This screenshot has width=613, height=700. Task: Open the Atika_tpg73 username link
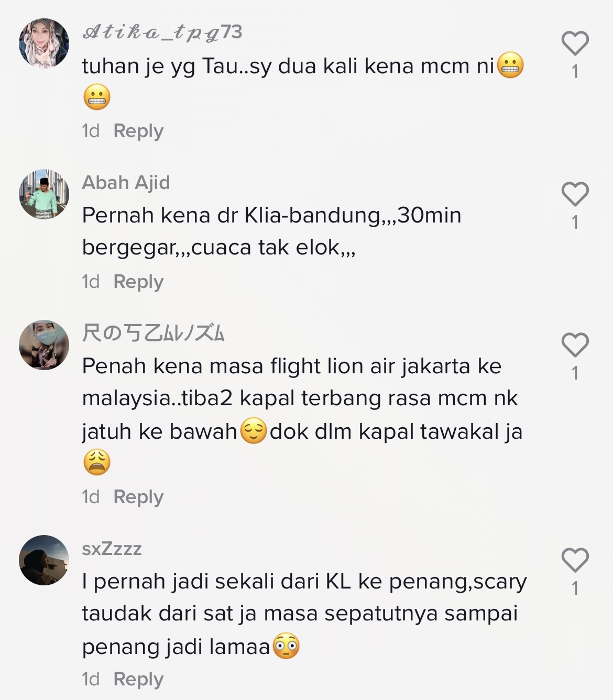click(x=162, y=32)
